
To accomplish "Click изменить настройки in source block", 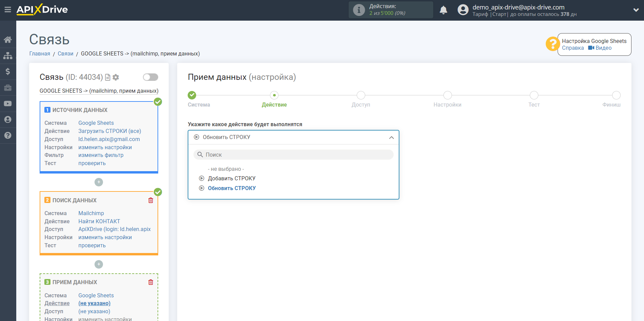I will pyautogui.click(x=105, y=147).
